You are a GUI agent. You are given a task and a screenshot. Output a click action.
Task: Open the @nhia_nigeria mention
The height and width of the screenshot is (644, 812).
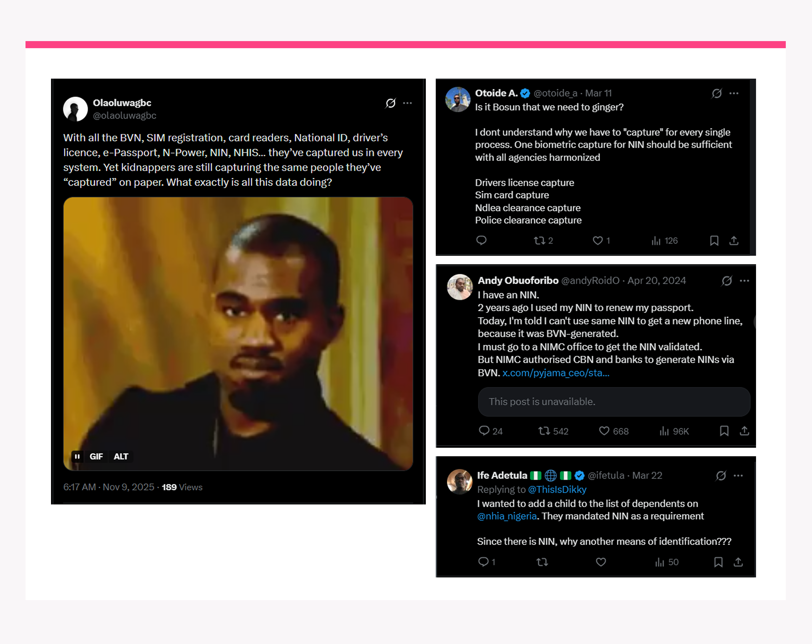click(x=507, y=516)
